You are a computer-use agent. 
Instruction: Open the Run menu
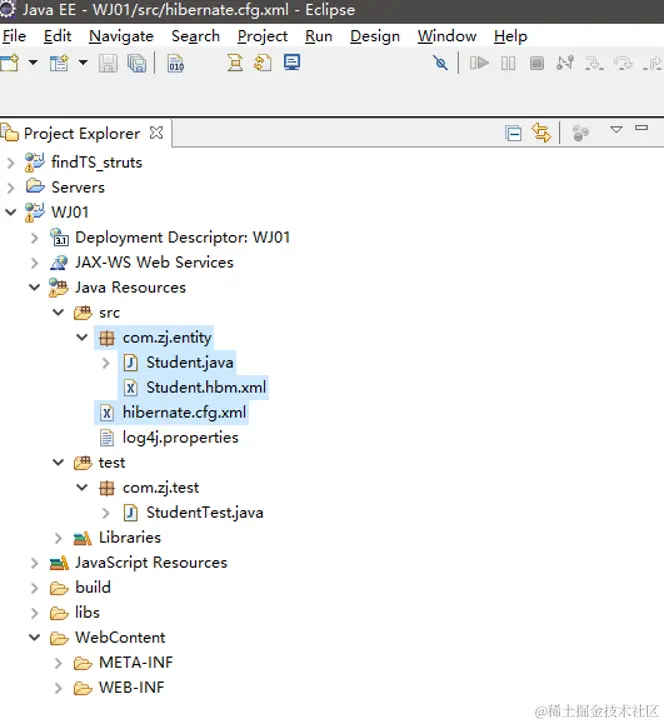pos(319,36)
